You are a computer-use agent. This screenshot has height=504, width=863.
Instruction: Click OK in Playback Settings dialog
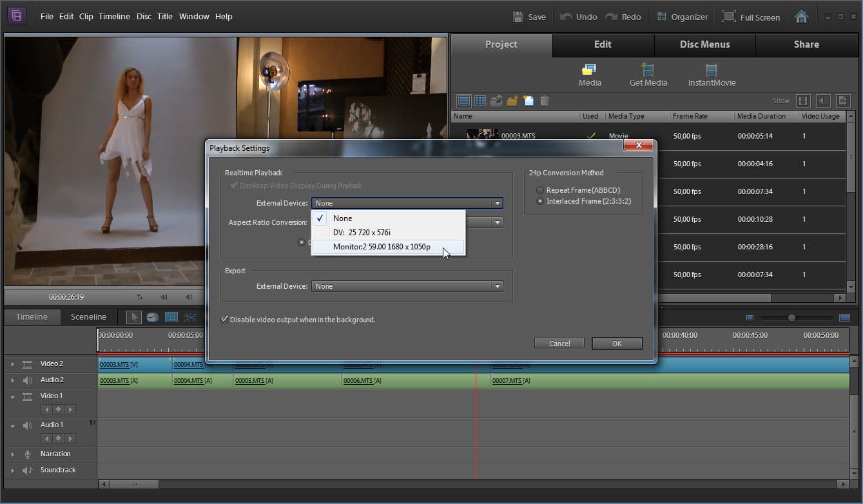[x=617, y=344]
